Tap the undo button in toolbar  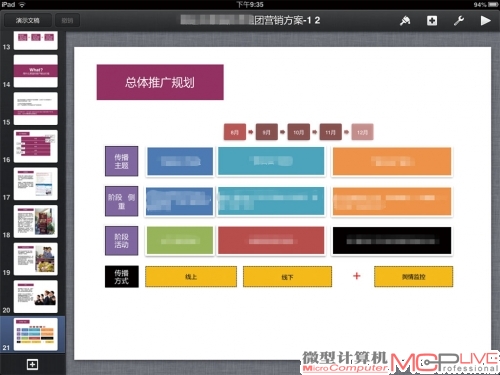67,20
